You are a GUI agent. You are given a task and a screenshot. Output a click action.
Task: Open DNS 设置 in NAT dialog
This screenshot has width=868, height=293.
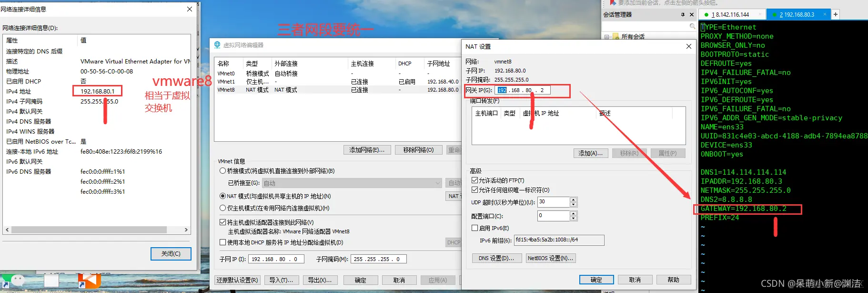click(x=496, y=258)
